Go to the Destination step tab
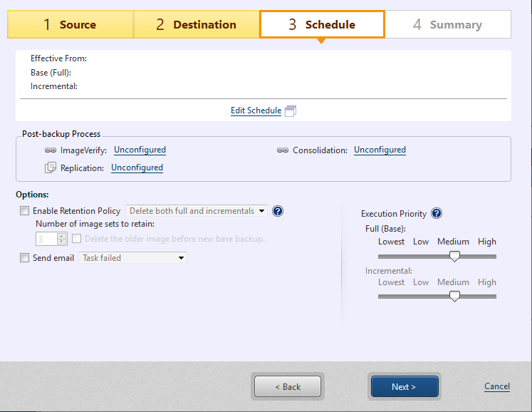 pyautogui.click(x=196, y=24)
